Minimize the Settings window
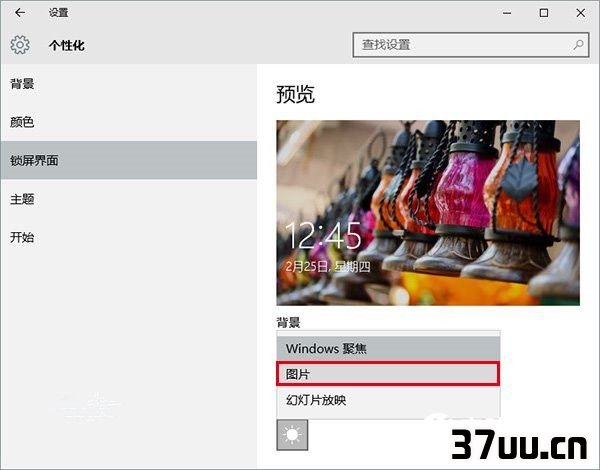The width and height of the screenshot is (600, 470). tap(507, 13)
